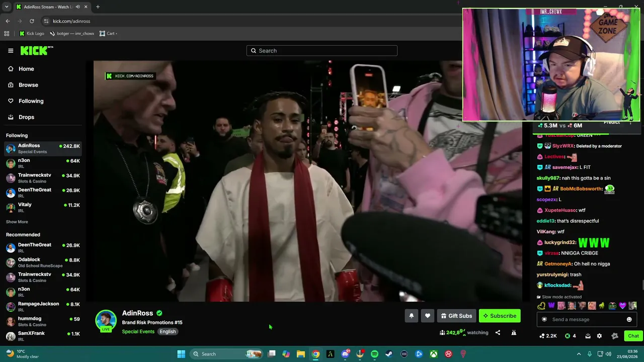Show more followed channels

click(17, 222)
